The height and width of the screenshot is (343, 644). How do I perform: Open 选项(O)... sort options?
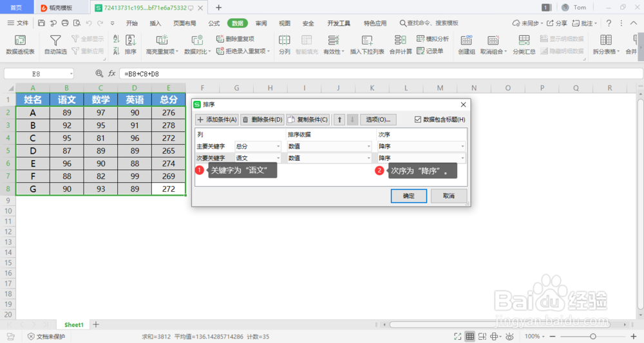coord(378,120)
